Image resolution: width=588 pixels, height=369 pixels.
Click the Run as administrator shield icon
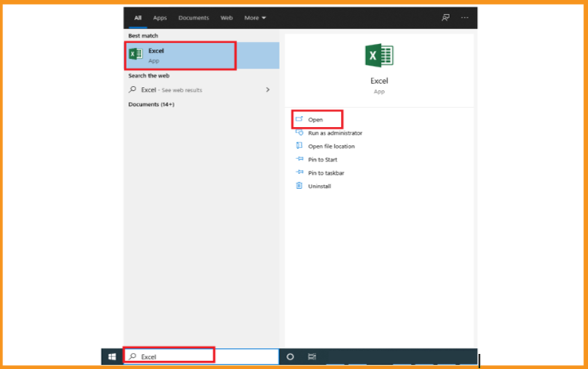299,132
